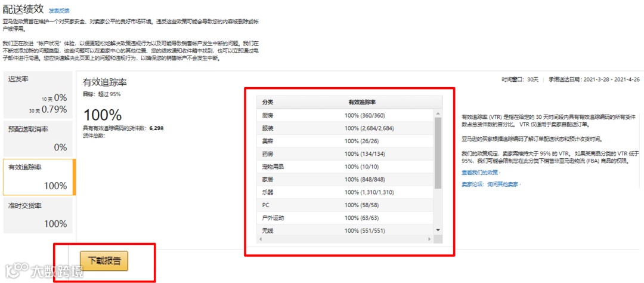Select the PC category row
644x283 pixels.
point(345,205)
